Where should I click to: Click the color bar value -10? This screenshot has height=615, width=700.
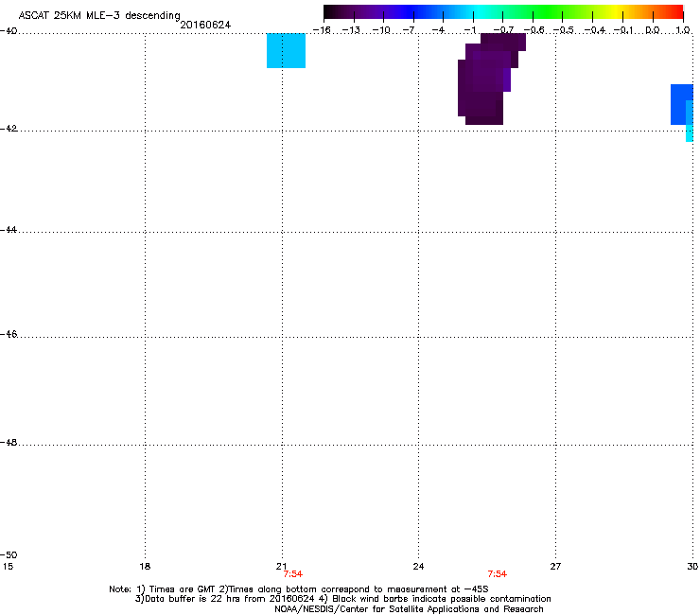[381, 30]
